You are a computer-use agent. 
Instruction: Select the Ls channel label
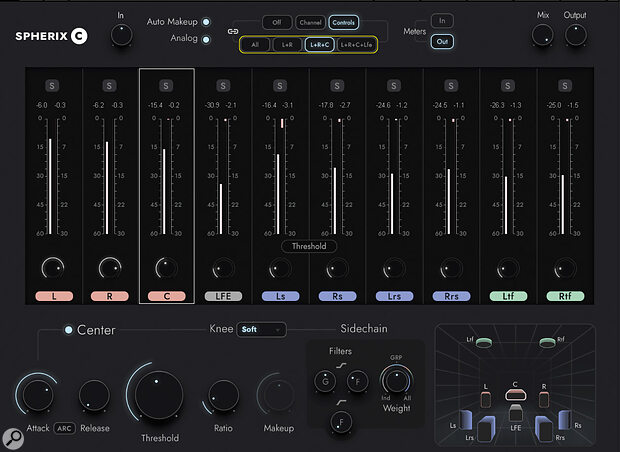280,296
